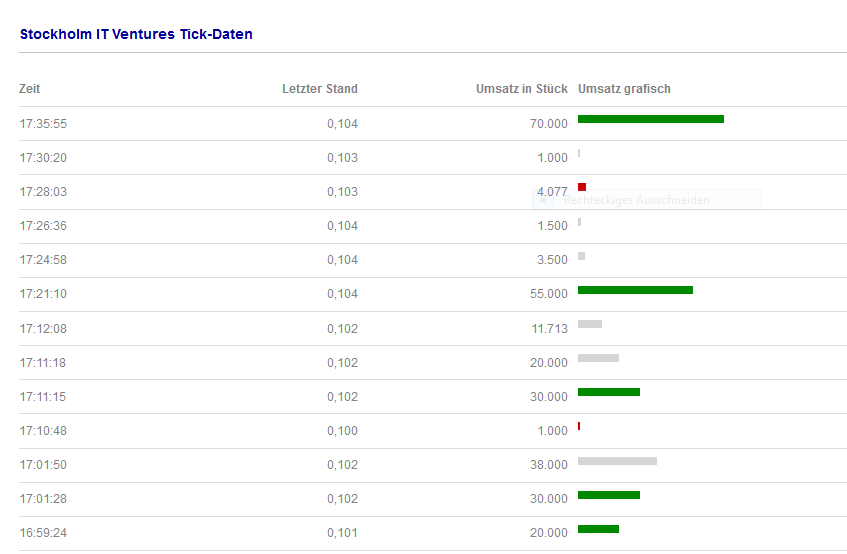Click the Letzter Stand column header
Screen dimensions: 847x554
[x=320, y=89]
